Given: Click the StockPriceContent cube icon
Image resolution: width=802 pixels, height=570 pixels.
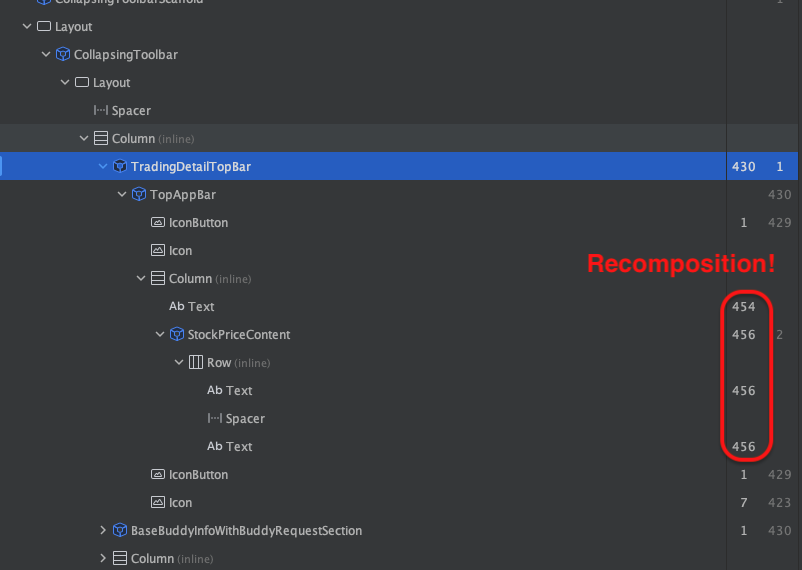Looking at the screenshot, I should [176, 334].
